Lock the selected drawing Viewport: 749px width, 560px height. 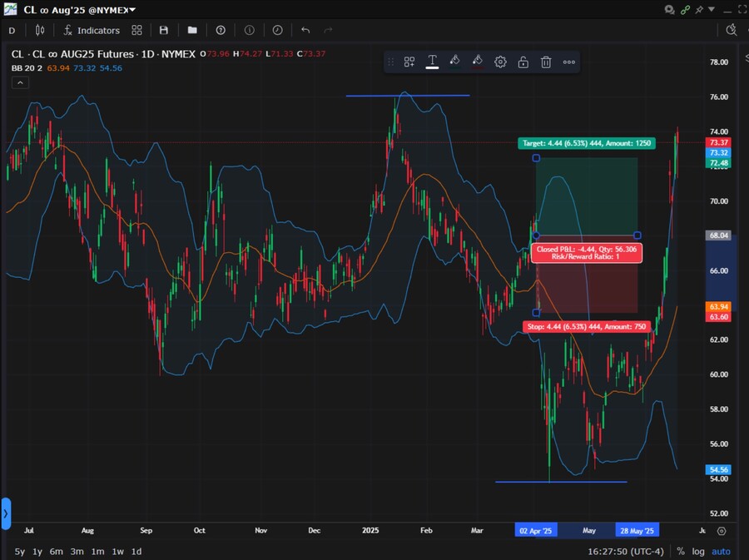tap(523, 62)
